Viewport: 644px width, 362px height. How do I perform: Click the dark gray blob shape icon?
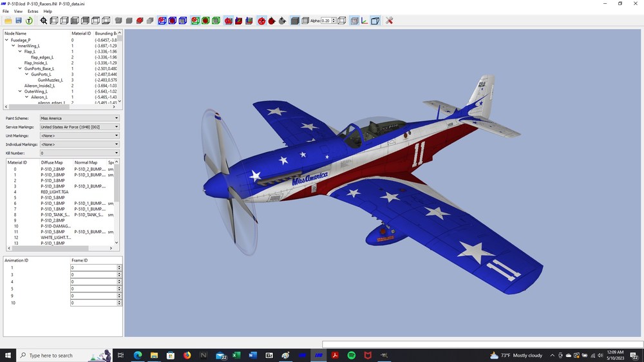[x=118, y=21]
